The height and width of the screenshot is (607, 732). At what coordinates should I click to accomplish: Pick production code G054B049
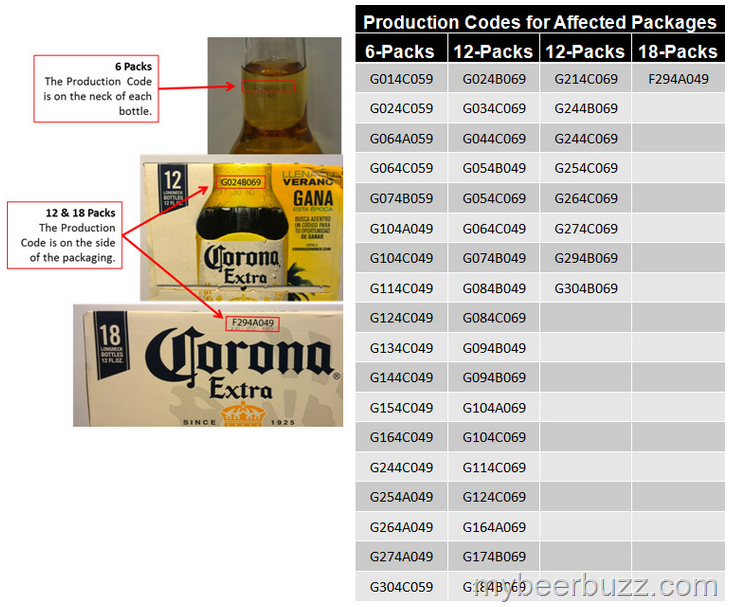(494, 168)
